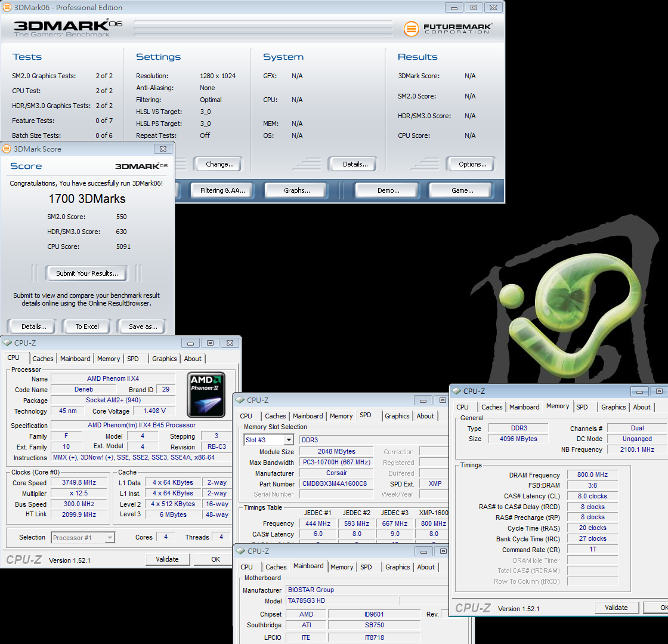Click the Southbridge SB750 value

pyautogui.click(x=374, y=625)
